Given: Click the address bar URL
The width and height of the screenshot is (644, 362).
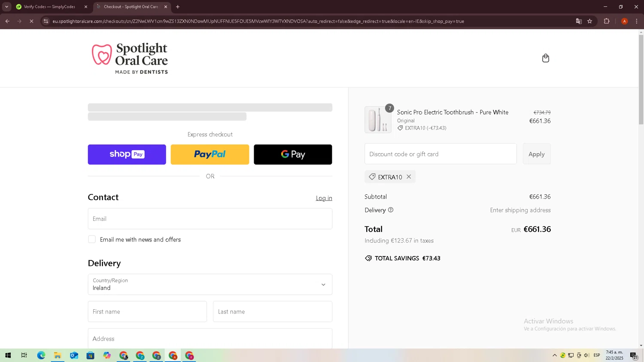Looking at the screenshot, I should (x=258, y=21).
